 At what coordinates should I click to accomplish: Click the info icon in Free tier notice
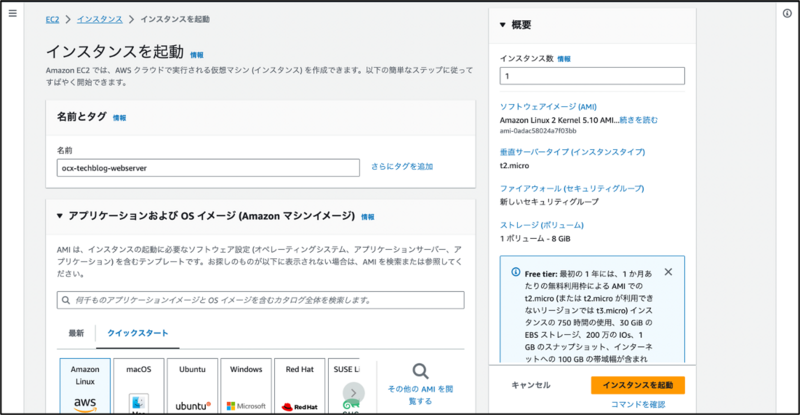[516, 272]
